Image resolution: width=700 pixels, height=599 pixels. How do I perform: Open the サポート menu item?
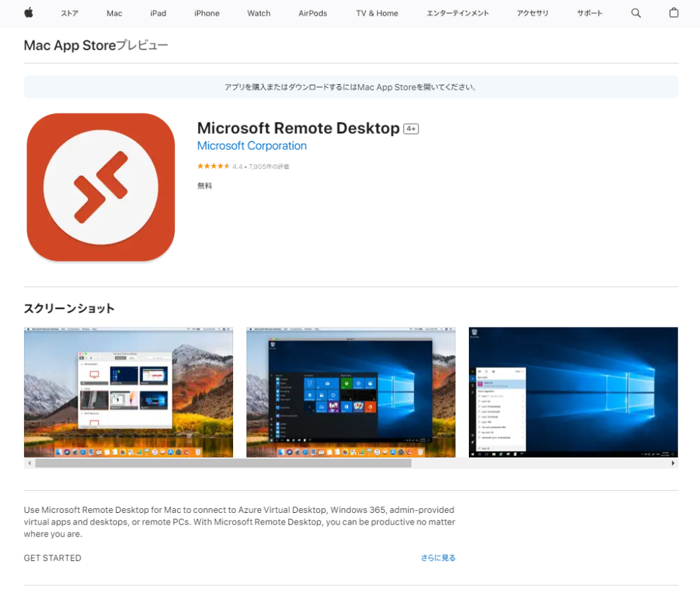[x=589, y=14]
